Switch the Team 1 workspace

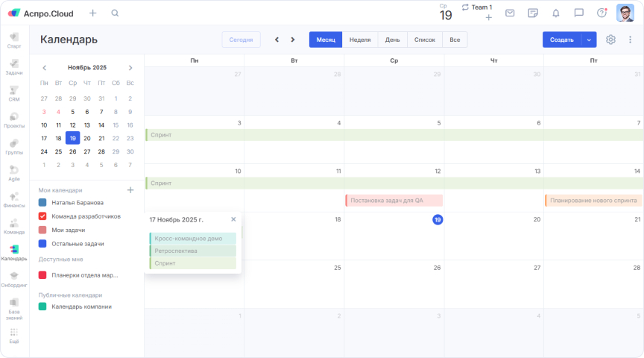pos(477,7)
